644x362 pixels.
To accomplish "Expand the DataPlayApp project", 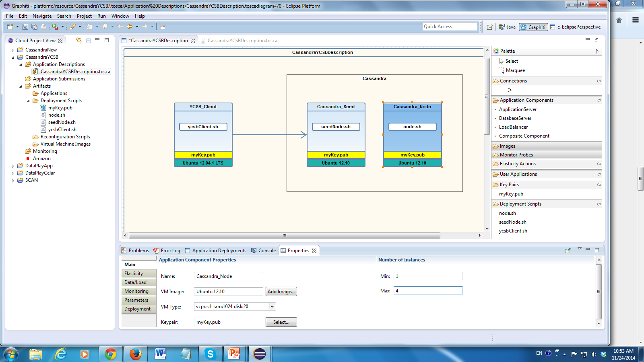I will pyautogui.click(x=13, y=166).
